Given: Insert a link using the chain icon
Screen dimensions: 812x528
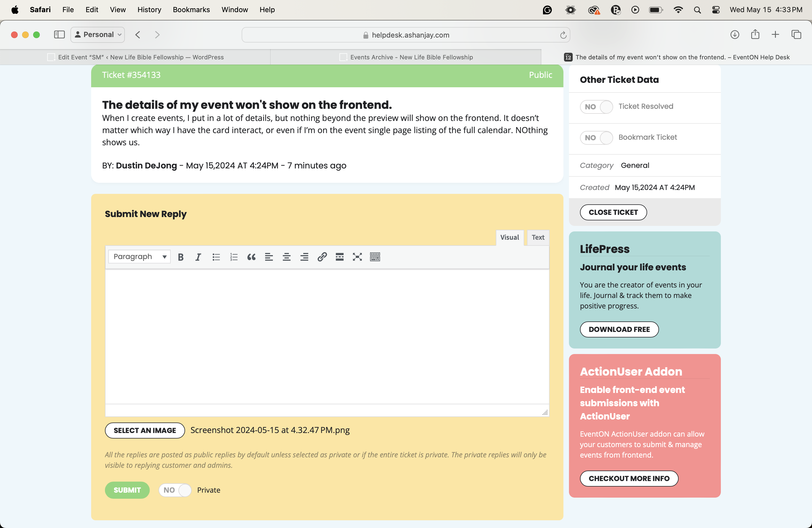Looking at the screenshot, I should point(322,257).
